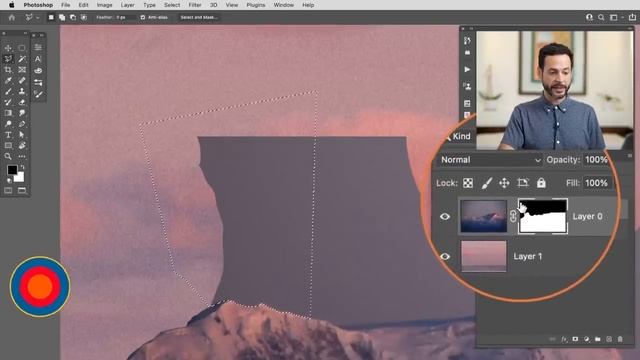The width and height of the screenshot is (640, 360).
Task: Click link icon between Layer 0 thumbnail and mask
Action: coord(513,216)
